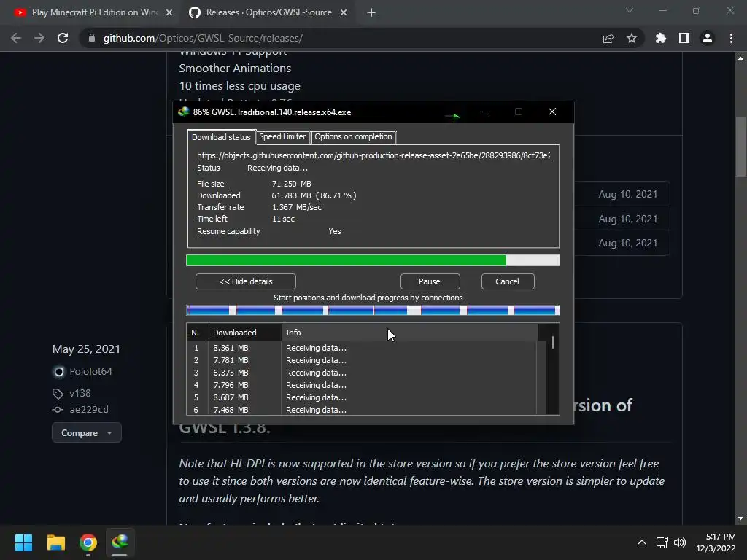
Task: Bookmark this page with the star icon
Action: tap(632, 38)
